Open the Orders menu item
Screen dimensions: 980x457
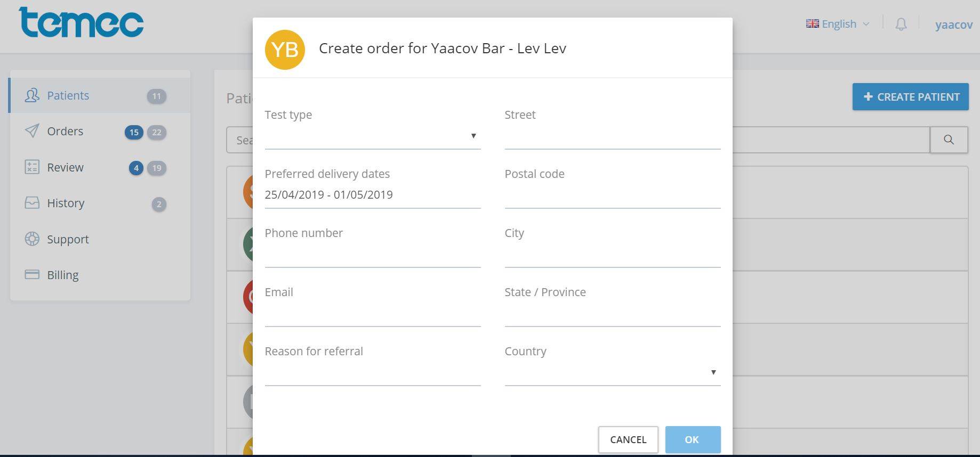tap(65, 131)
